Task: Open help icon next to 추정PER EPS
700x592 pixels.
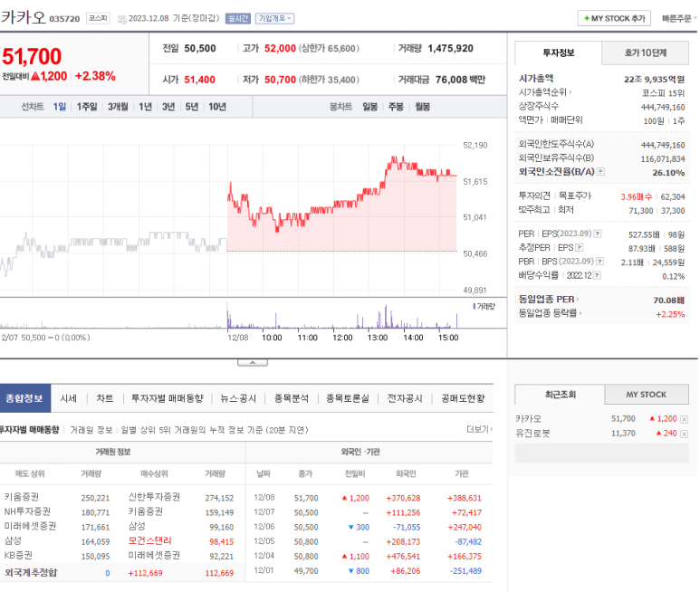Action: click(x=580, y=248)
